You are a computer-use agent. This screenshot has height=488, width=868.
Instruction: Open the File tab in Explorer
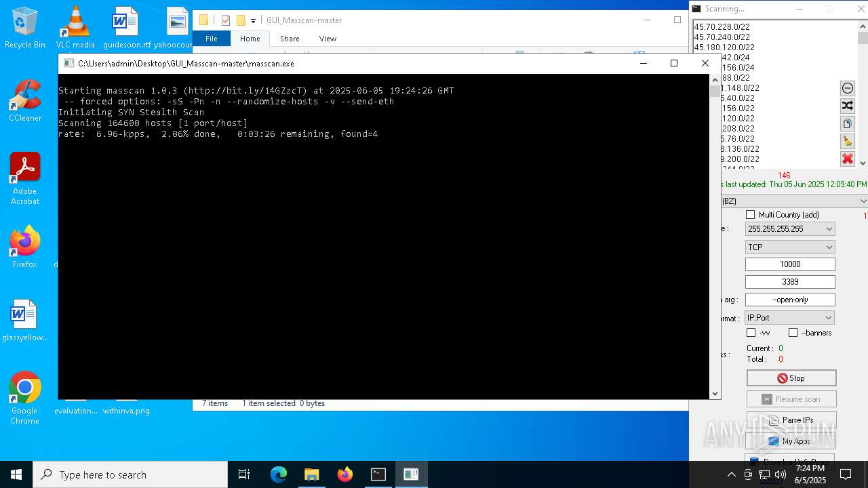212,39
